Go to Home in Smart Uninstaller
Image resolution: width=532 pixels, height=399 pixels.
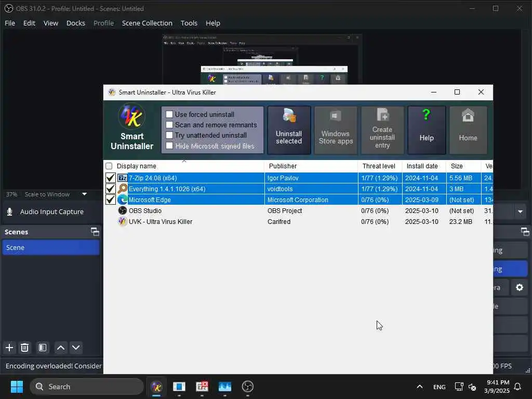click(468, 130)
